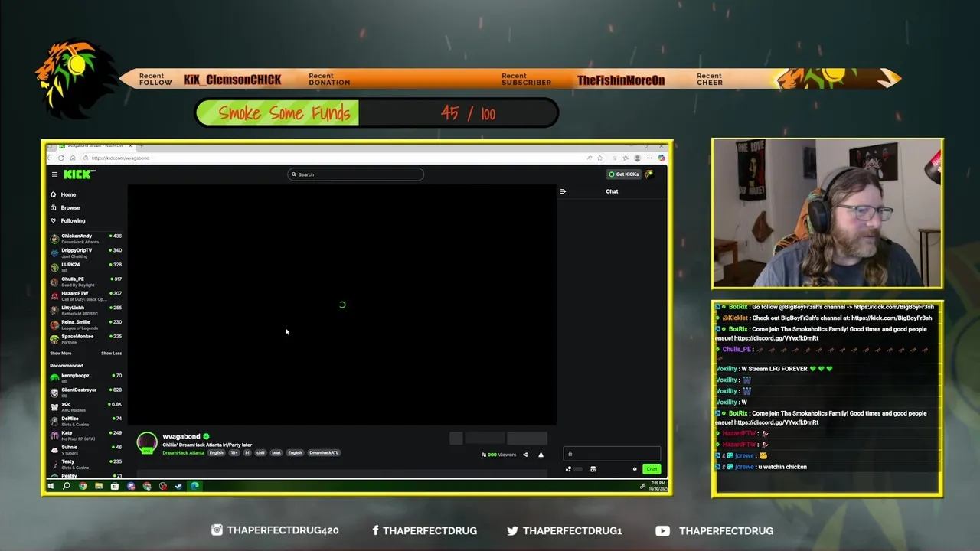Open the Home page in sidebar
980x551 pixels.
click(x=63, y=194)
